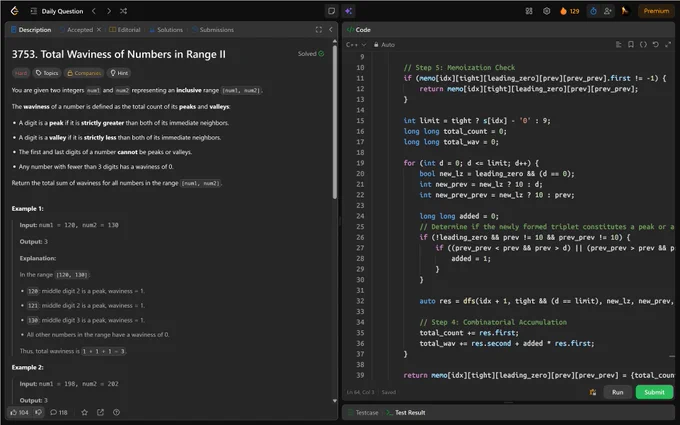Open the AI sparkle assistant icon
680x425 pixels.
pos(349,11)
